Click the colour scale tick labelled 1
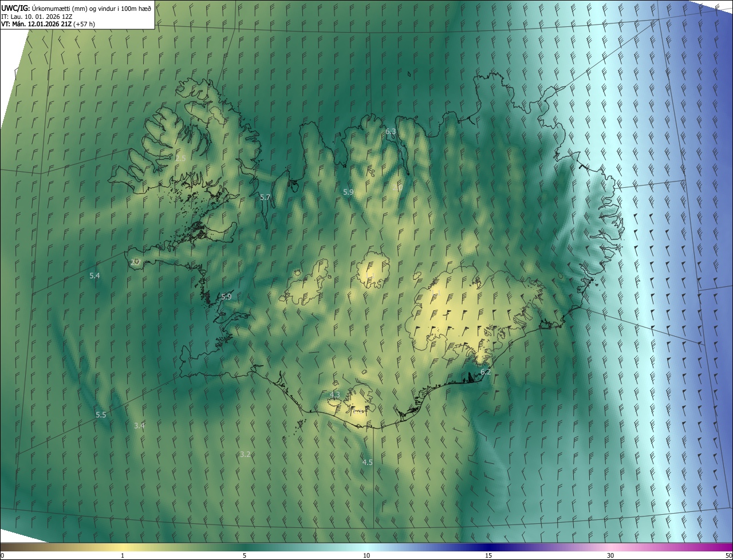 pyautogui.click(x=123, y=555)
